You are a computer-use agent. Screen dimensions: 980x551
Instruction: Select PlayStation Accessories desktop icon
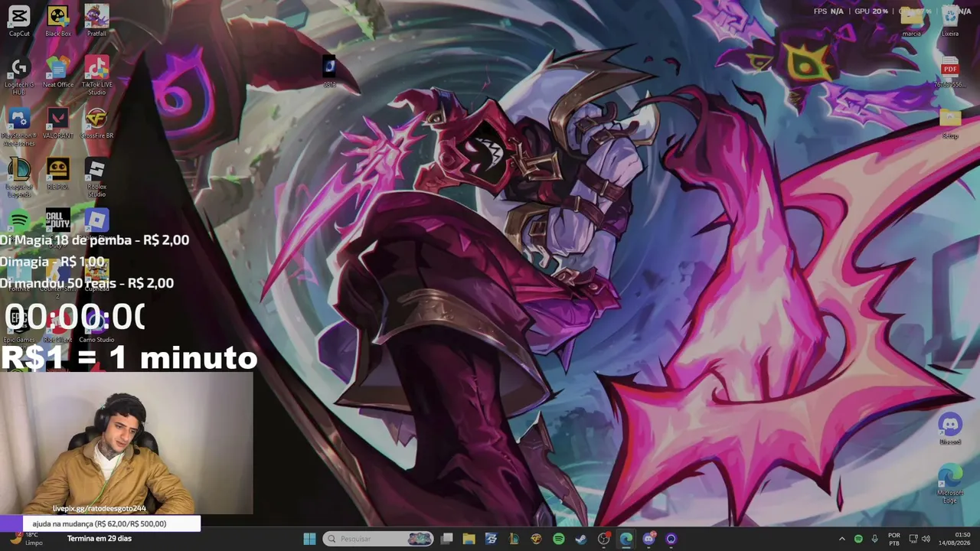click(x=19, y=127)
